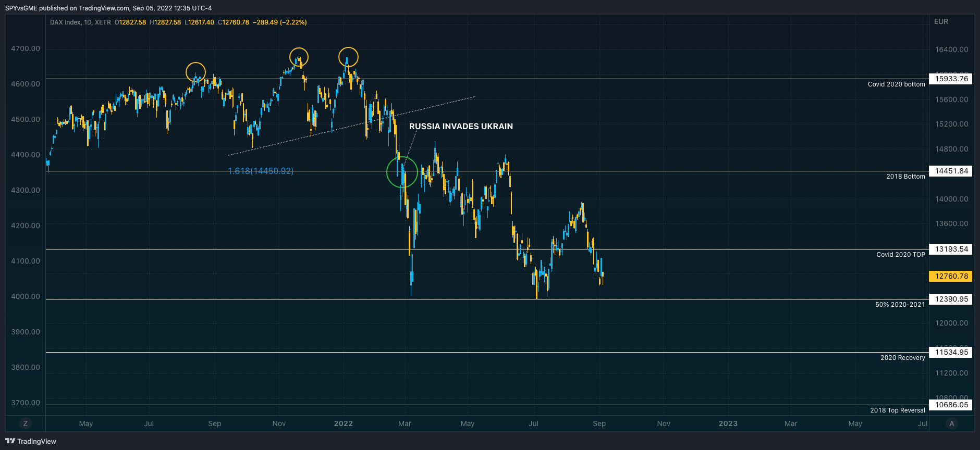The image size is (980, 450).
Task: Click the 2023 label on the time axis
Action: click(x=728, y=423)
